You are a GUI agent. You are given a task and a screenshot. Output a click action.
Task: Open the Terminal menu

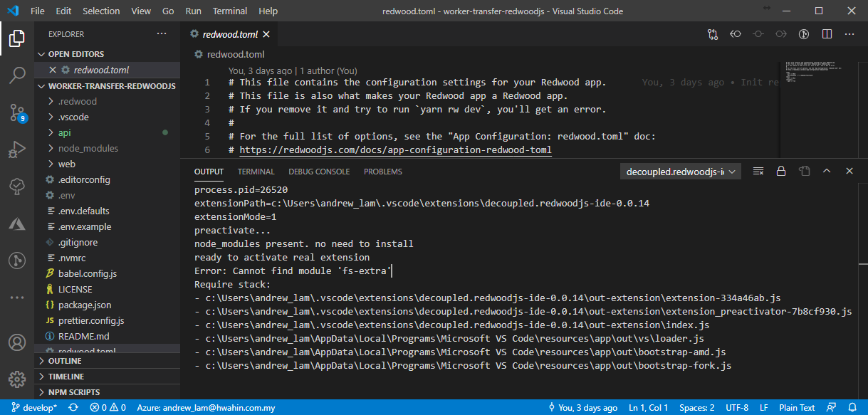pos(230,11)
